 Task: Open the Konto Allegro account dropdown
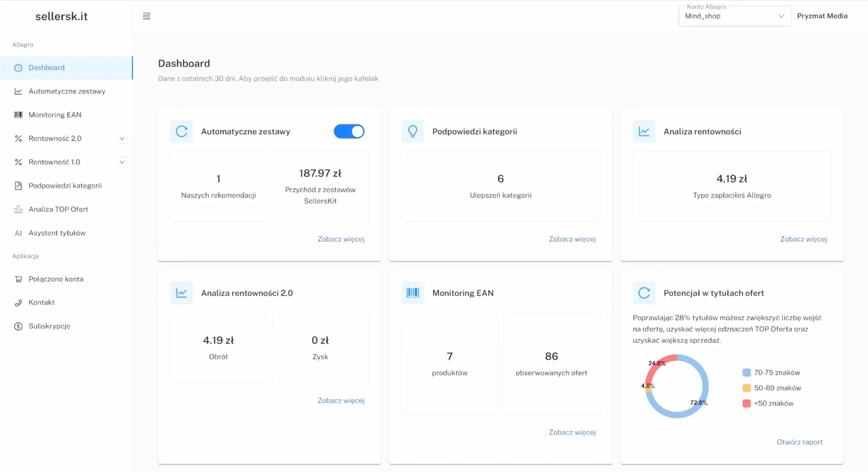[x=734, y=16]
